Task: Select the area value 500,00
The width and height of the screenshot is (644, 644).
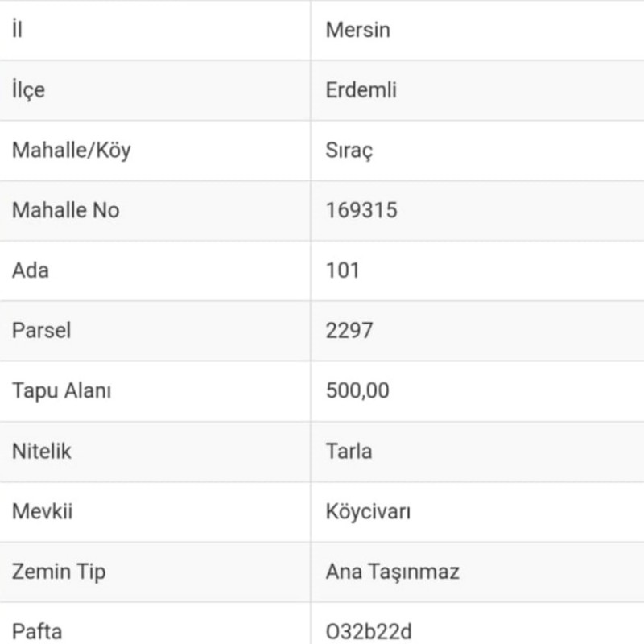Action: coord(357,390)
